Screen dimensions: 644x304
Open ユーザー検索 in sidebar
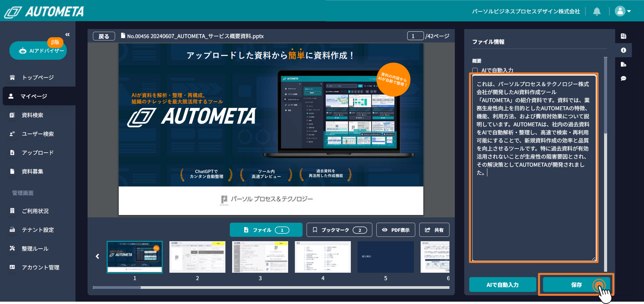[37, 134]
